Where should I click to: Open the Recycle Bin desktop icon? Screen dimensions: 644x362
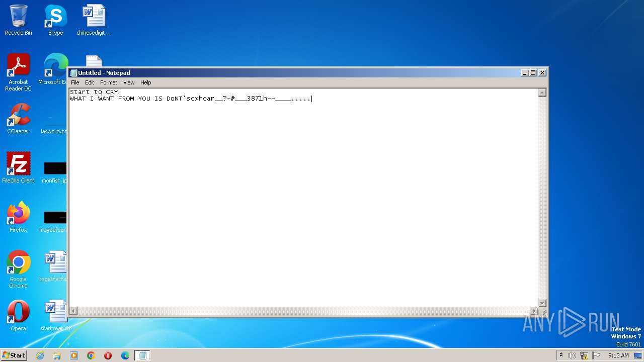tap(18, 21)
